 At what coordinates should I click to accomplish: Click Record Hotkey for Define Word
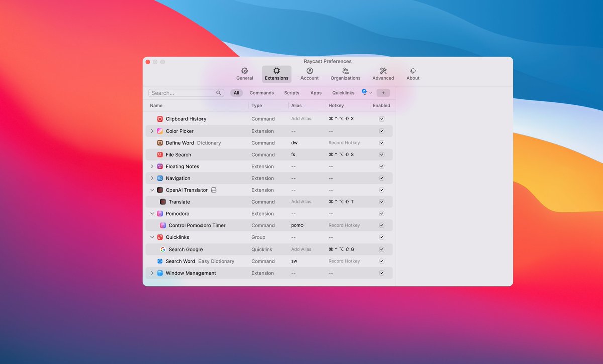(344, 143)
